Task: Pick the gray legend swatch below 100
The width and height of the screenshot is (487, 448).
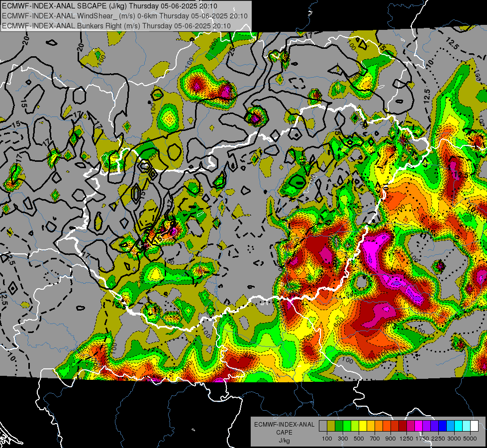Action: pyautogui.click(x=323, y=426)
